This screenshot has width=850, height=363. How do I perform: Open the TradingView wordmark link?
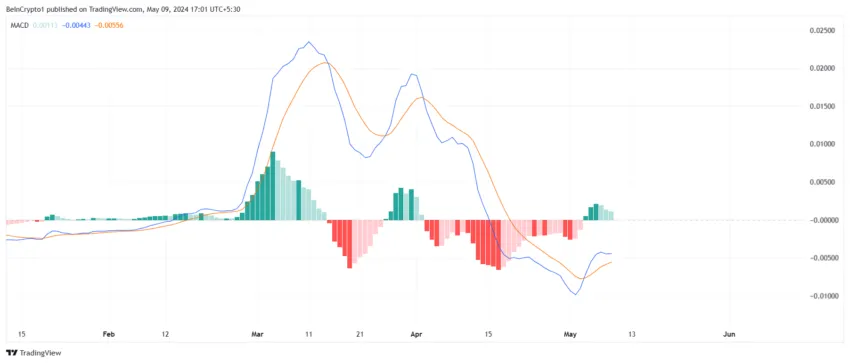coord(40,353)
